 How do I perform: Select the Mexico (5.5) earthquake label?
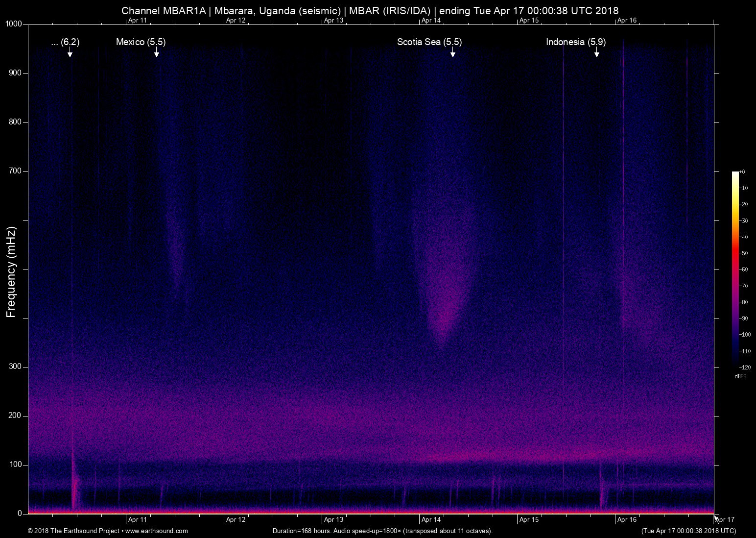pyautogui.click(x=141, y=42)
